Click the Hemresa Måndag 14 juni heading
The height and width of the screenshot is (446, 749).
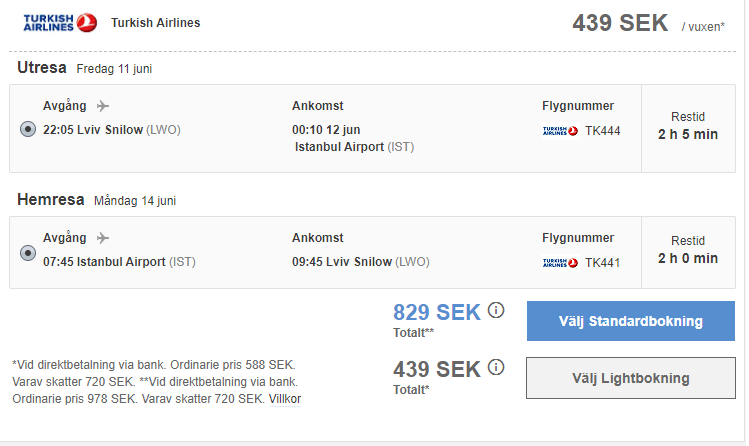(96, 200)
